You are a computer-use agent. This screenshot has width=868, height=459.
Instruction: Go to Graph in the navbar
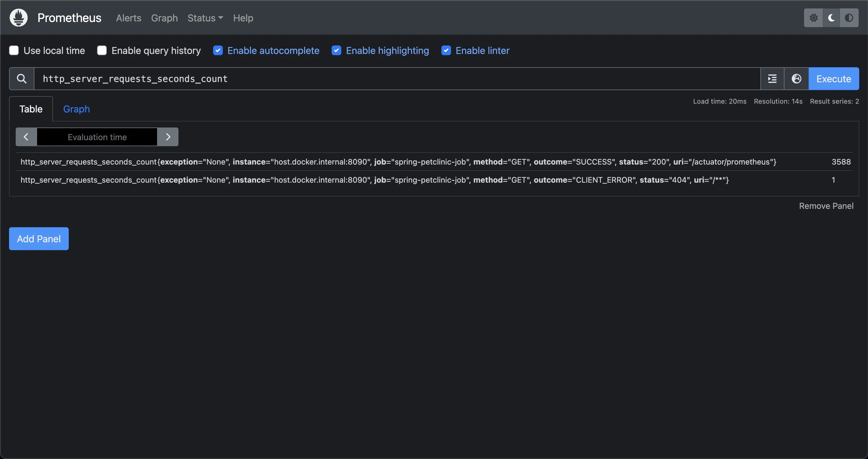coord(164,18)
